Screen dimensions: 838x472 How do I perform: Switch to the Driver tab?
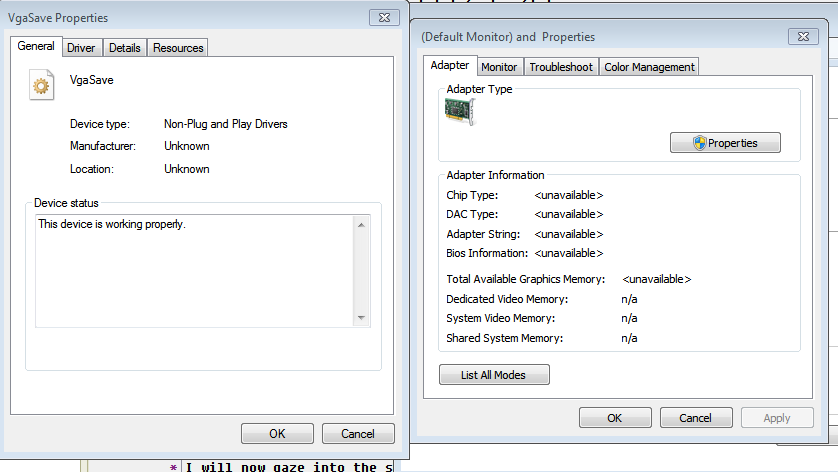point(81,48)
